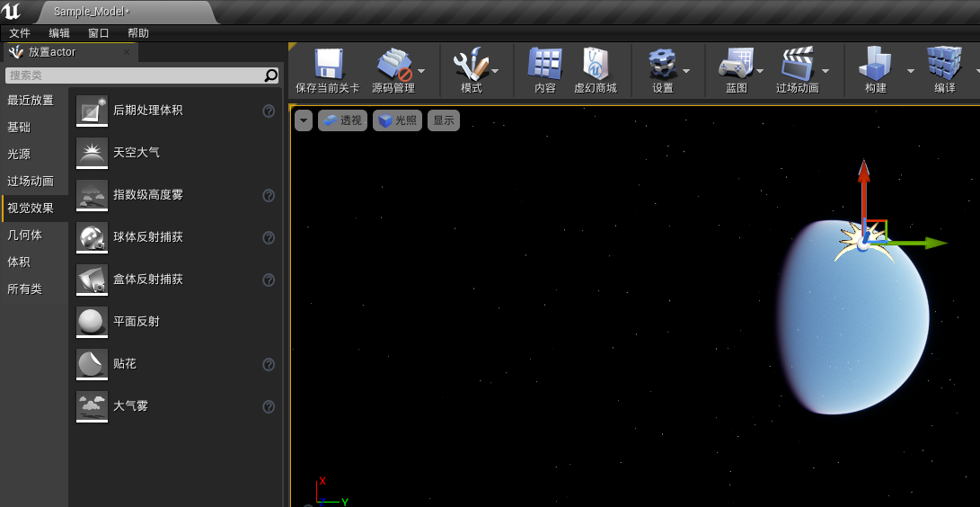Image resolution: width=980 pixels, height=507 pixels.
Task: Close the 放置actor panel tab
Action: [127, 52]
